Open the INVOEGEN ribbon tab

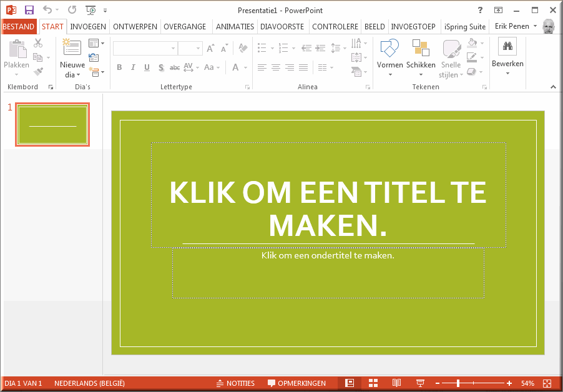(x=88, y=27)
